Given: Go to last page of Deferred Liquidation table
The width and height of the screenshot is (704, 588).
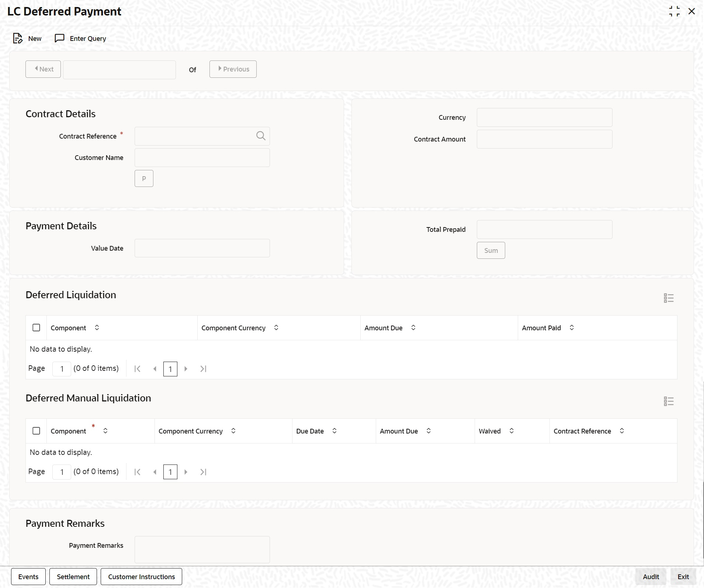Looking at the screenshot, I should 203,369.
